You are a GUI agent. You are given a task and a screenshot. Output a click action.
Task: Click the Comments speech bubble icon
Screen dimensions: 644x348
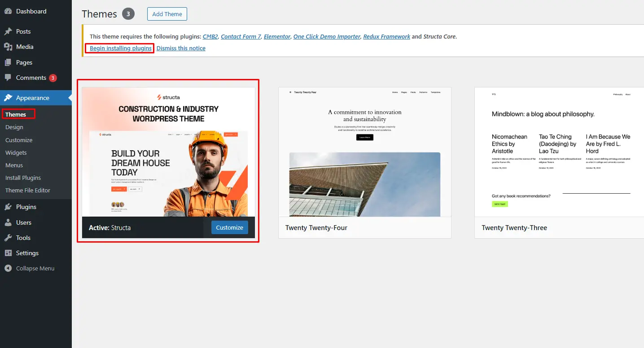pos(8,78)
